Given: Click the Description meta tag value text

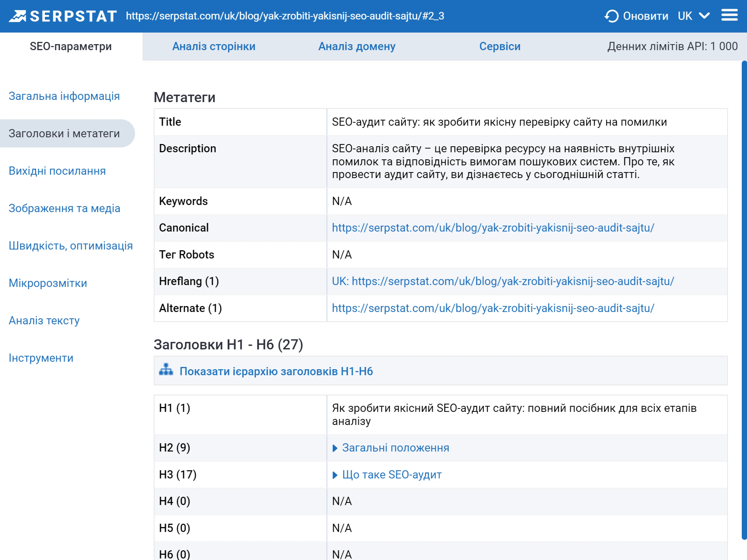Looking at the screenshot, I should pos(503,161).
